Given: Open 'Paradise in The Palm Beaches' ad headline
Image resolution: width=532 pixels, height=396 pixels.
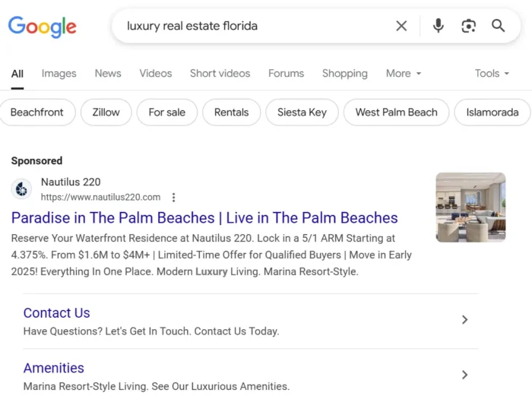Looking at the screenshot, I should pos(204,218).
